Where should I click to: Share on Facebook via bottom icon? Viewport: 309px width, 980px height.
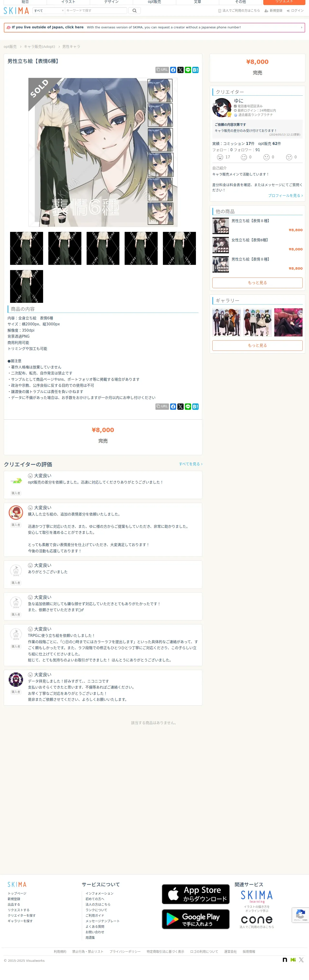pos(173,406)
